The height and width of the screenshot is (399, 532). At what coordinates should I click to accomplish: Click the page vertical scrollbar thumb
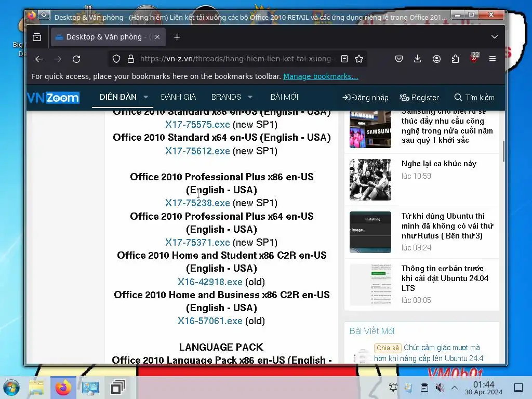point(503,152)
